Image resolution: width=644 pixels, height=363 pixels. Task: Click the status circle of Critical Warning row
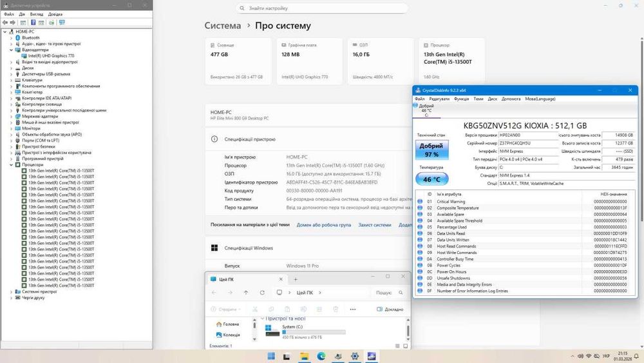pos(420,202)
